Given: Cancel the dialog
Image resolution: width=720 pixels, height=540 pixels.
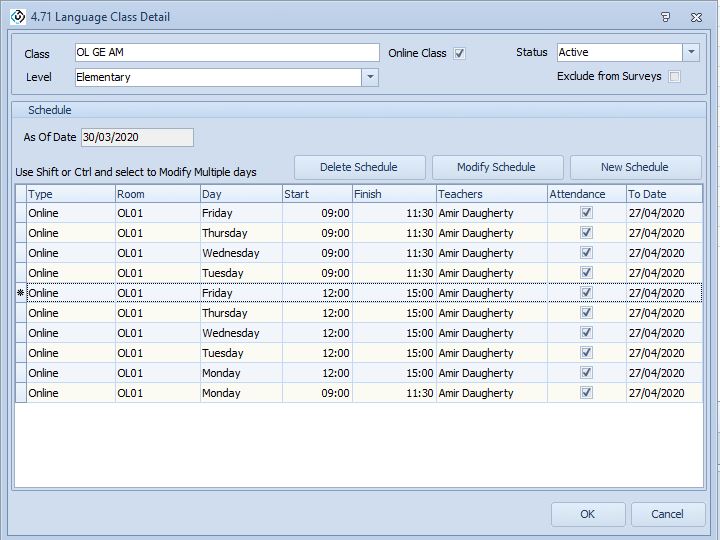Looking at the screenshot, I should (667, 514).
